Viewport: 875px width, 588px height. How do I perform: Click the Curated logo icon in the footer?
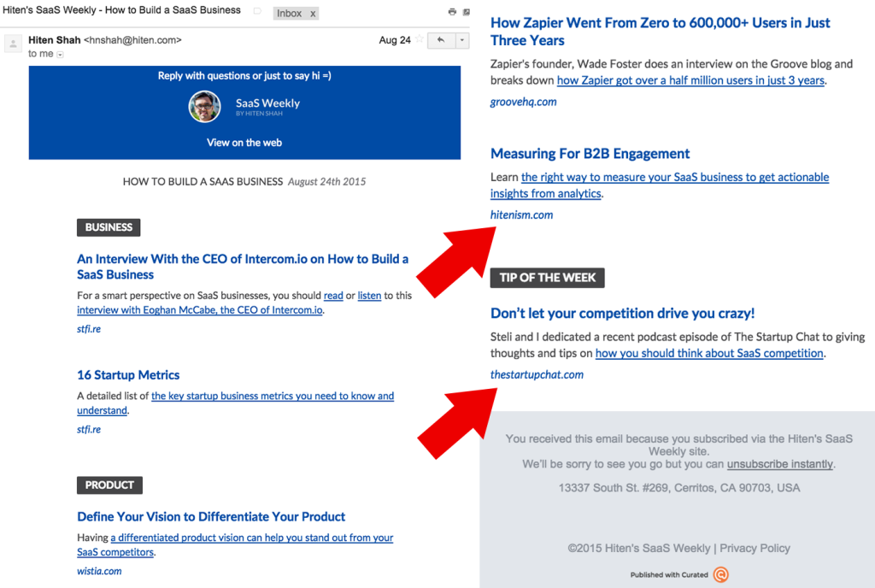click(x=721, y=574)
